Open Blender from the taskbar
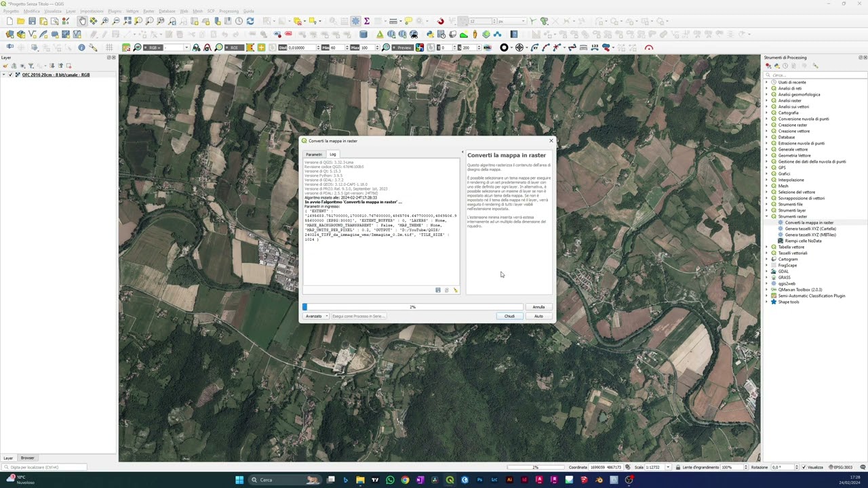This screenshot has height=488, width=868. [x=599, y=480]
